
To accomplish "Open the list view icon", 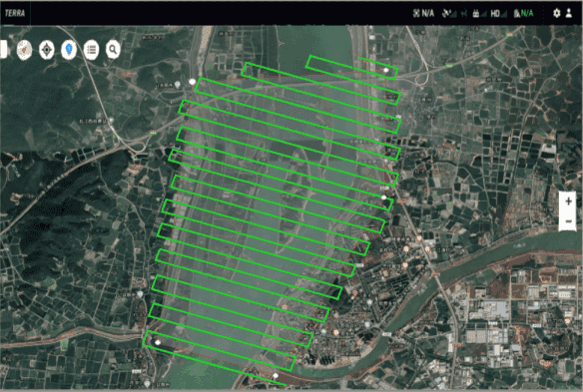I will (91, 50).
